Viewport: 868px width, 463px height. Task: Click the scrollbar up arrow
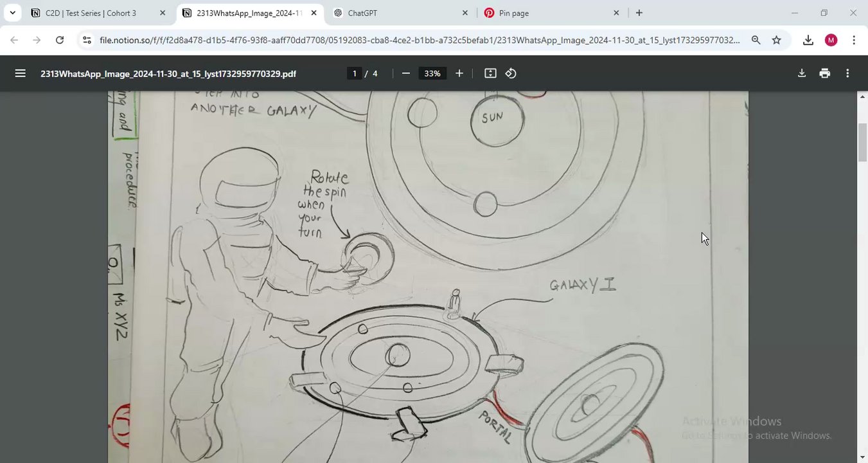[862, 96]
